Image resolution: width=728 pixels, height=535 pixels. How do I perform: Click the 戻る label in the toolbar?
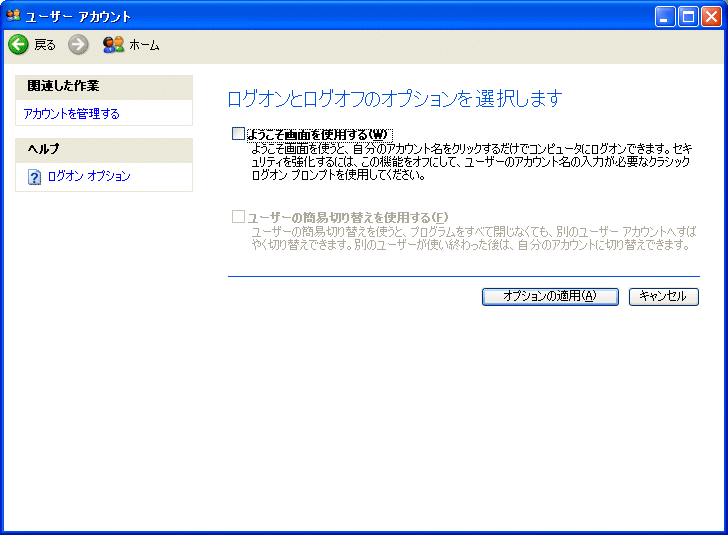[x=45, y=45]
